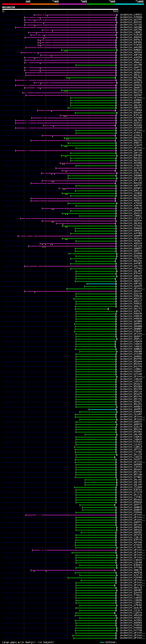Click label UniRef100_B8LPN3
Viewport: 146px width, 644px height.
[x=131, y=77]
